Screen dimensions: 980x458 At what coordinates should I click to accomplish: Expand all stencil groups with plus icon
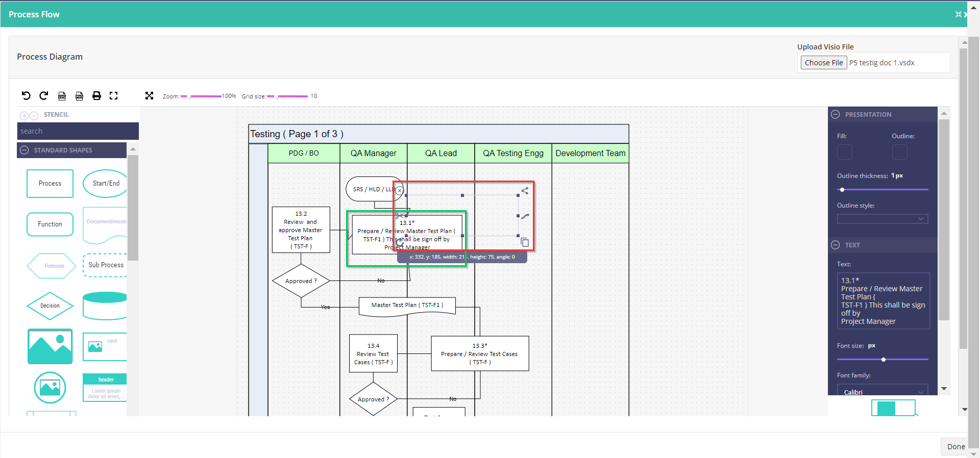pos(24,116)
